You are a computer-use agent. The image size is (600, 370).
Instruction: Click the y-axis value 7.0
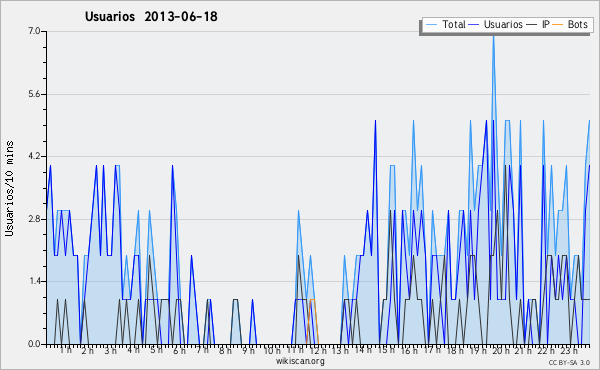click(34, 31)
